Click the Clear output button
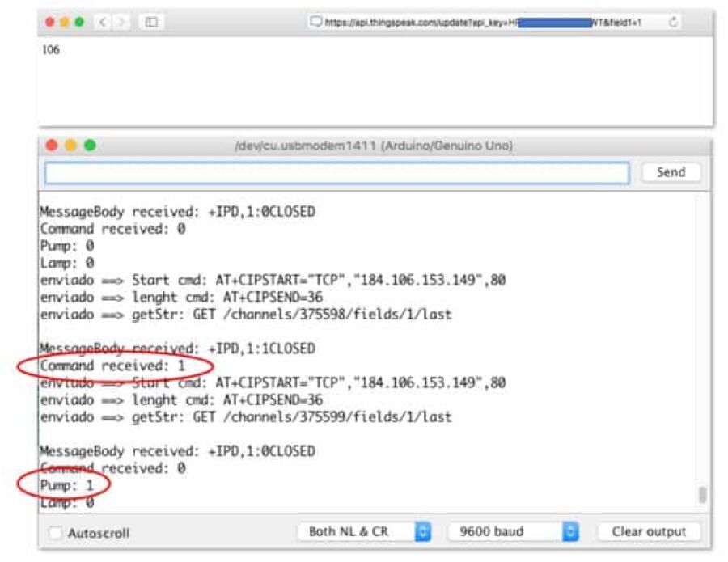The width and height of the screenshot is (728, 562). [x=649, y=531]
